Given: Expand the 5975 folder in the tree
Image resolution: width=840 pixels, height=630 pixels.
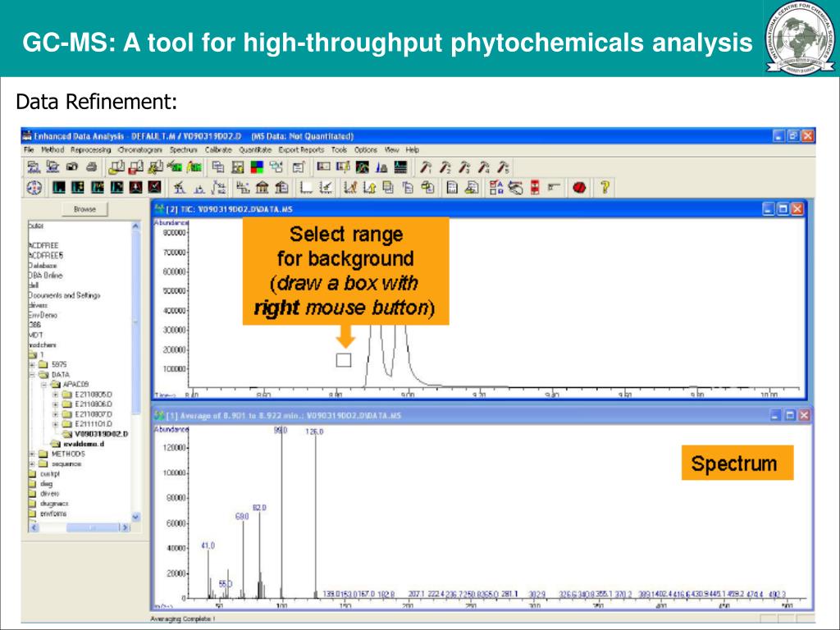Looking at the screenshot, I should click(x=32, y=365).
